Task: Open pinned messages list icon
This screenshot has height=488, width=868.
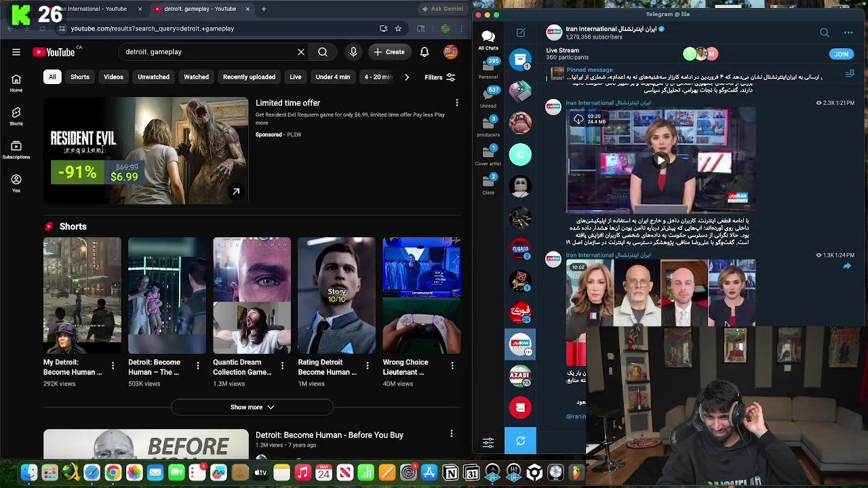Action: pyautogui.click(x=850, y=73)
